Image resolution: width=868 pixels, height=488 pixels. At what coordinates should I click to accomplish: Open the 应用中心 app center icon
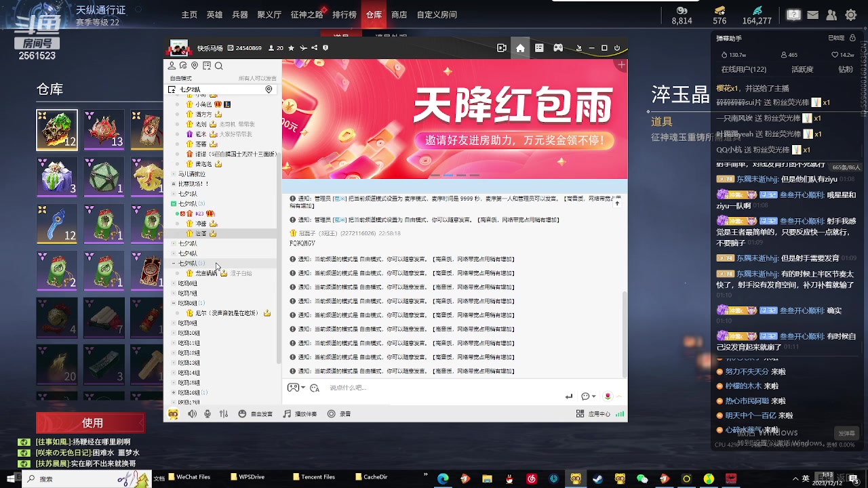point(587,413)
